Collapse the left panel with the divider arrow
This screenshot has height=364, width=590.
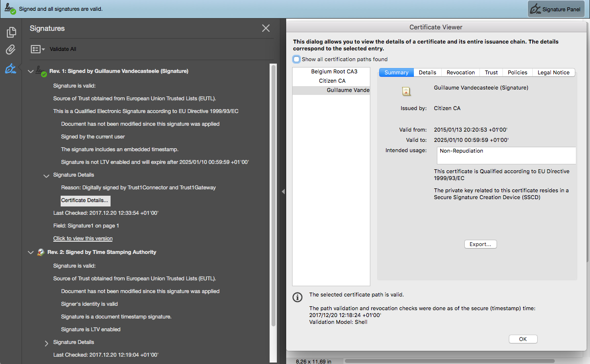[283, 192]
